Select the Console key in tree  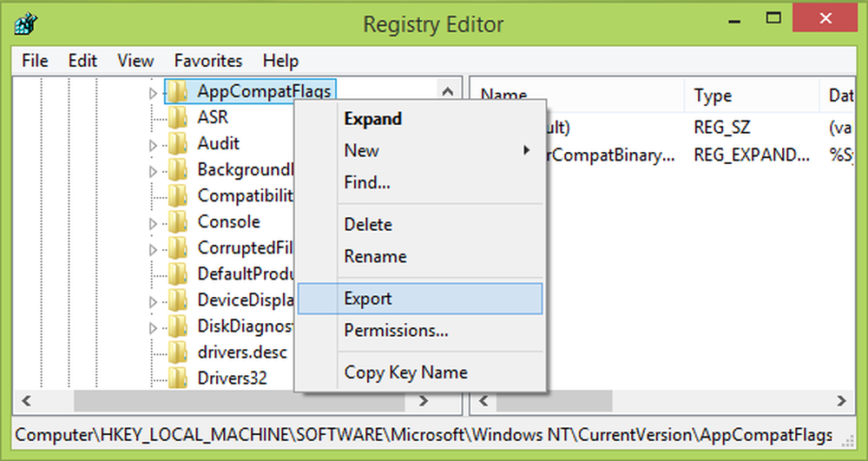point(228,222)
